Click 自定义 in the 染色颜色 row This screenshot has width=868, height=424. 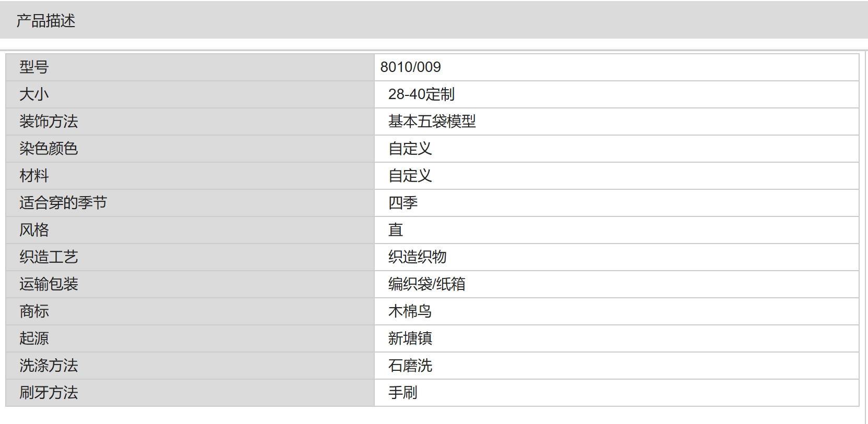(x=410, y=149)
